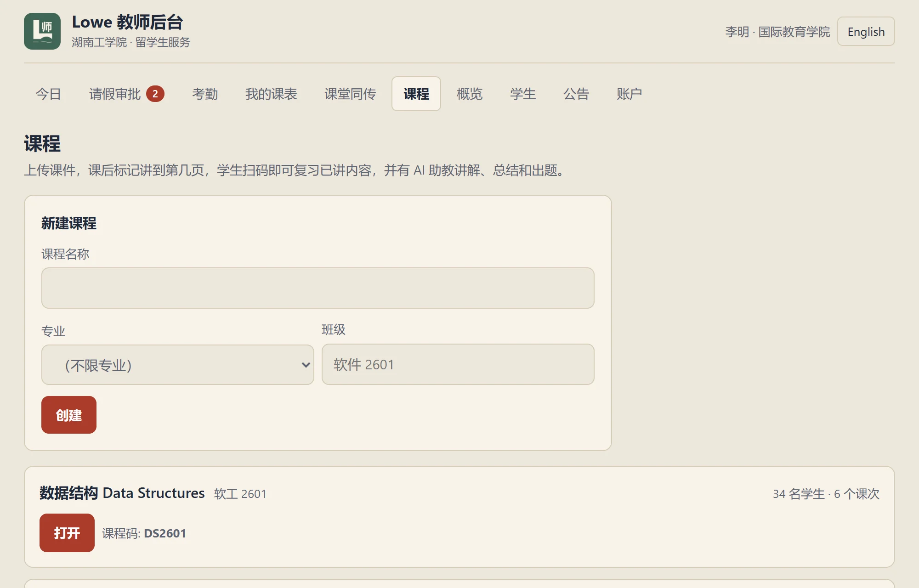Switch to 课堂同传 tab
This screenshot has height=588, width=919.
pos(350,94)
